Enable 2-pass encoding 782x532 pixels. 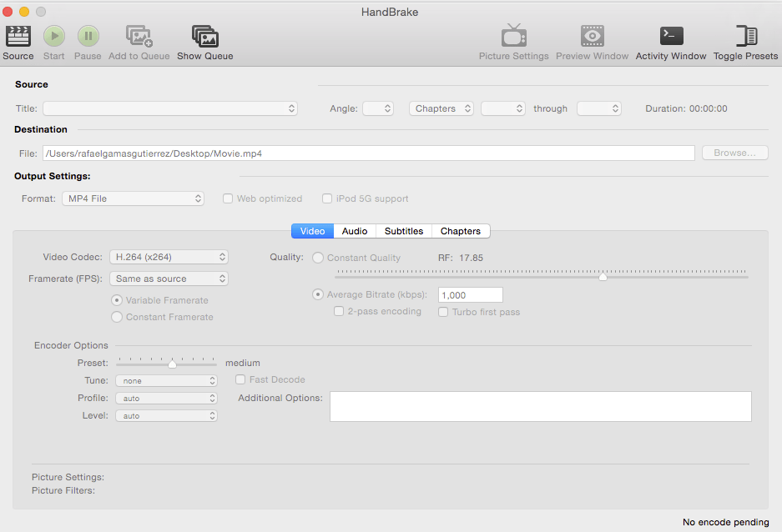tap(339, 310)
